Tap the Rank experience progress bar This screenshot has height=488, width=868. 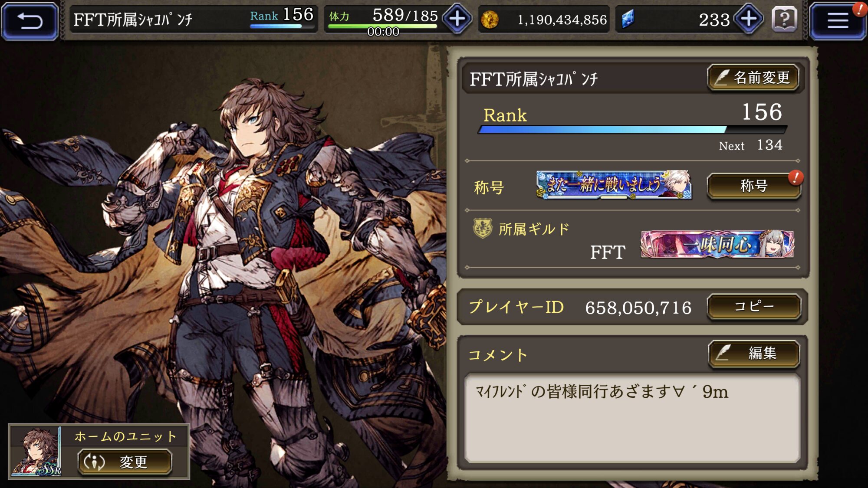coord(632,129)
